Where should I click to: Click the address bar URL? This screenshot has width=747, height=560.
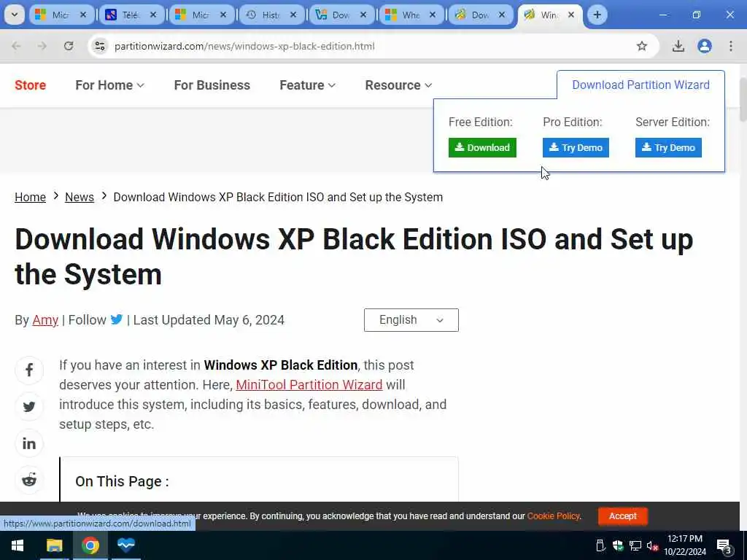(244, 46)
